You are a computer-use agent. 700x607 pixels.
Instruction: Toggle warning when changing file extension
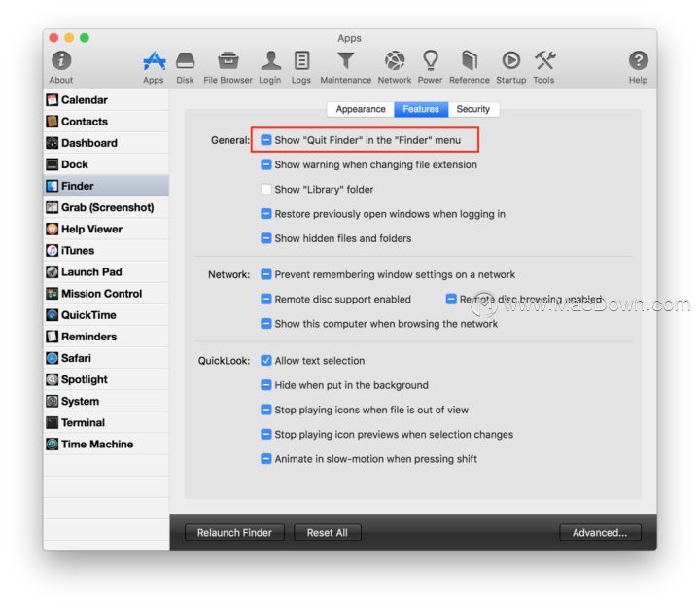266,164
